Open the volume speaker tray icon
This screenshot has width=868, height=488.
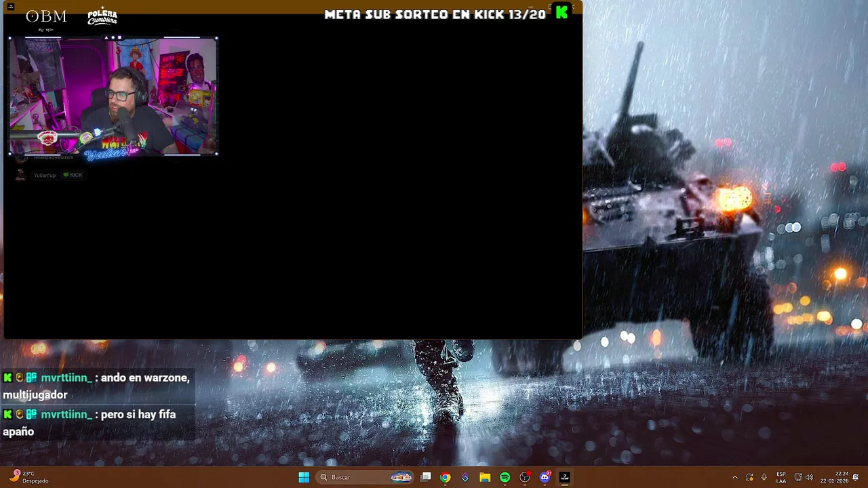(809, 477)
